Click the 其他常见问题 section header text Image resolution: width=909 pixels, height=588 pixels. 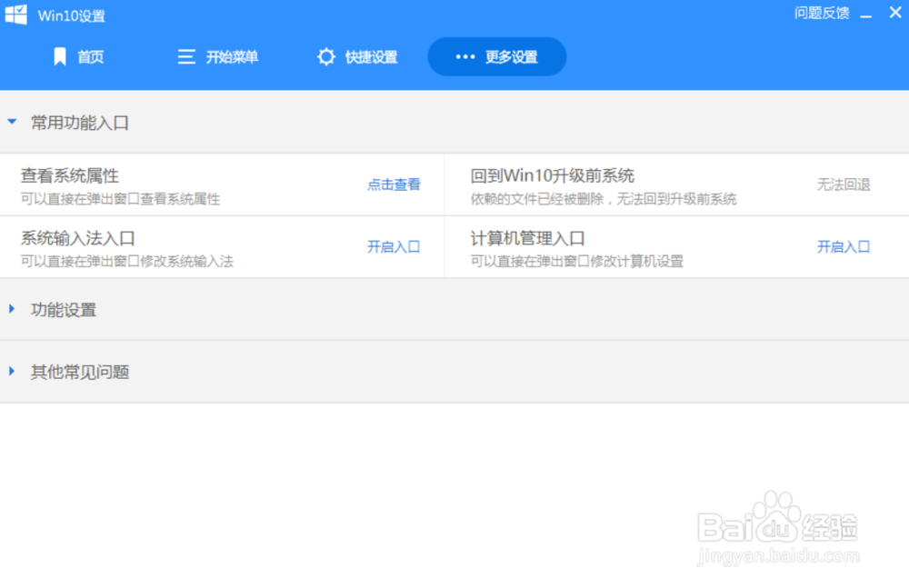pyautogui.click(x=80, y=372)
